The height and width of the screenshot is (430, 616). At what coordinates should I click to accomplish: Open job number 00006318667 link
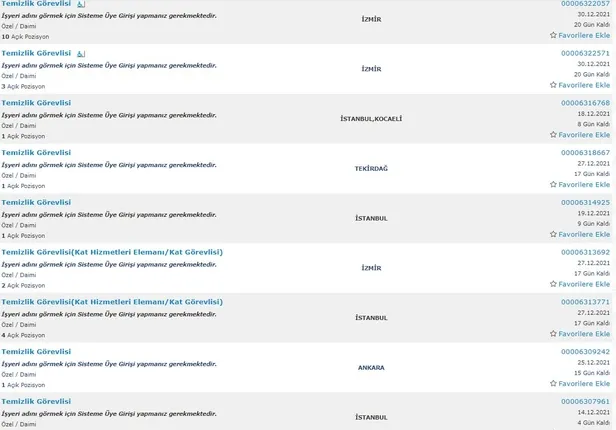[585, 152]
